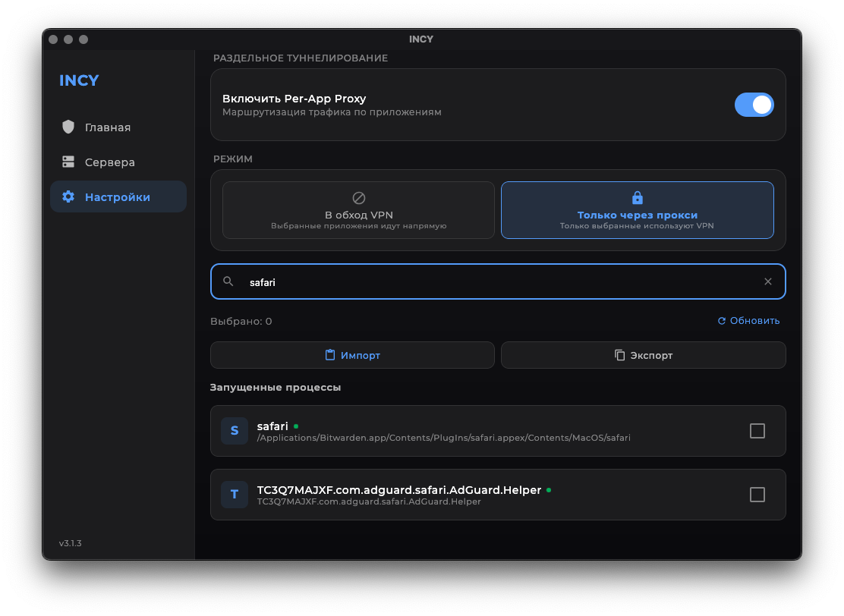
Task: Click the Bitwarden safari.appex path text
Action: pos(443,438)
